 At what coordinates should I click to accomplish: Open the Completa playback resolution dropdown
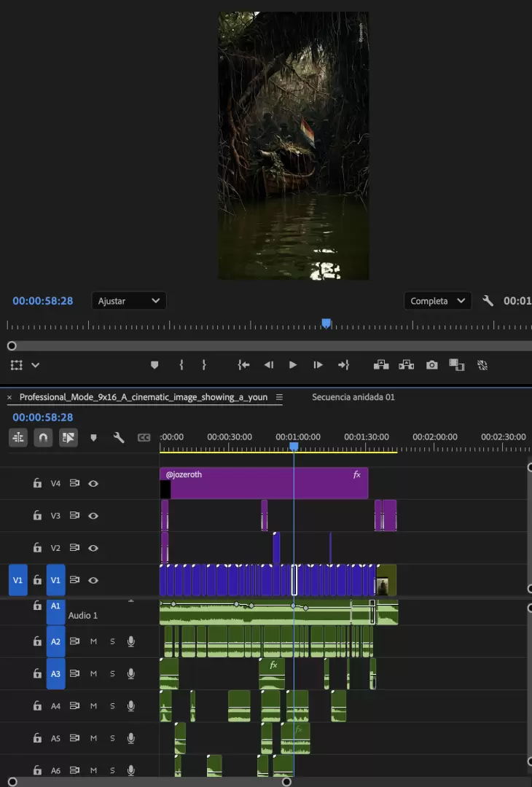pos(438,301)
